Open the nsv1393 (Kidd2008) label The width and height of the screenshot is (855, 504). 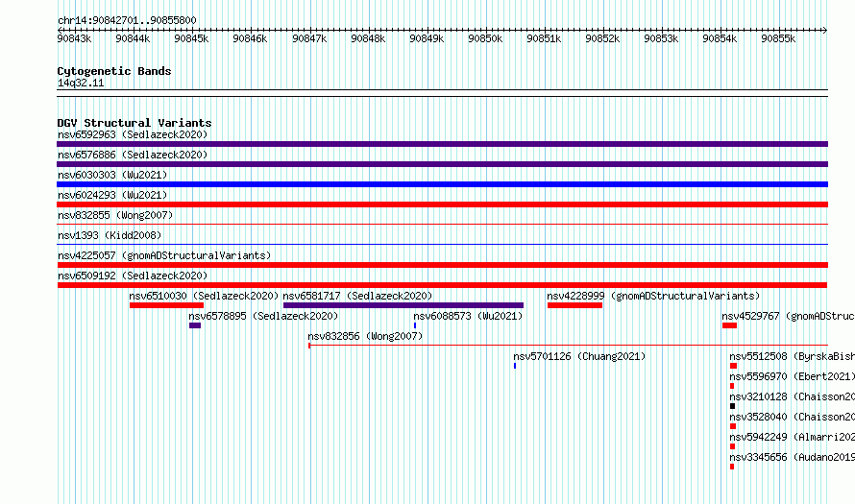[110, 235]
